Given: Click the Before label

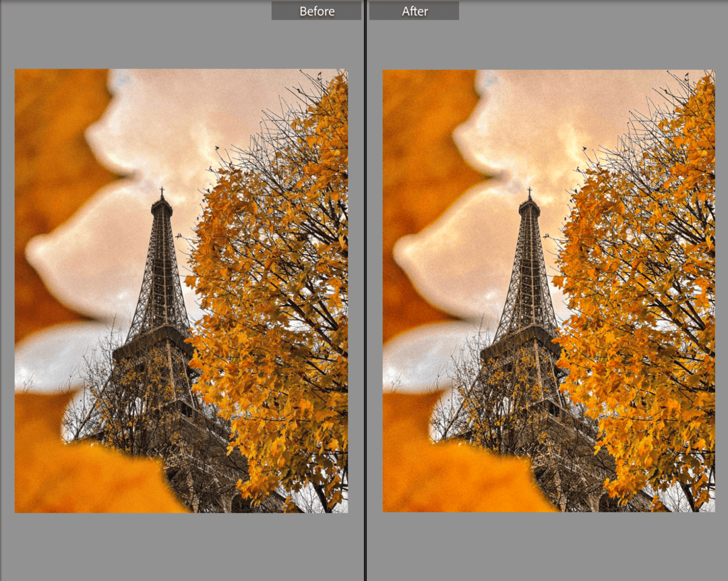Looking at the screenshot, I should pyautogui.click(x=317, y=11).
